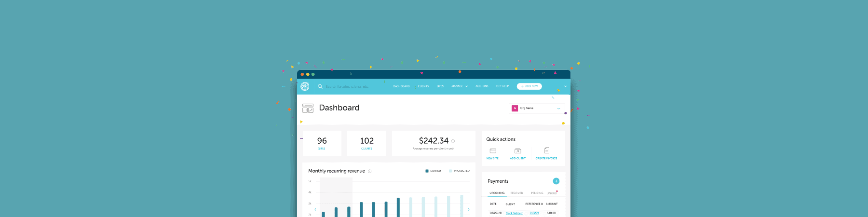This screenshot has width=868, height=217.
Task: Toggle the Earned legend swatch
Action: [x=427, y=171]
